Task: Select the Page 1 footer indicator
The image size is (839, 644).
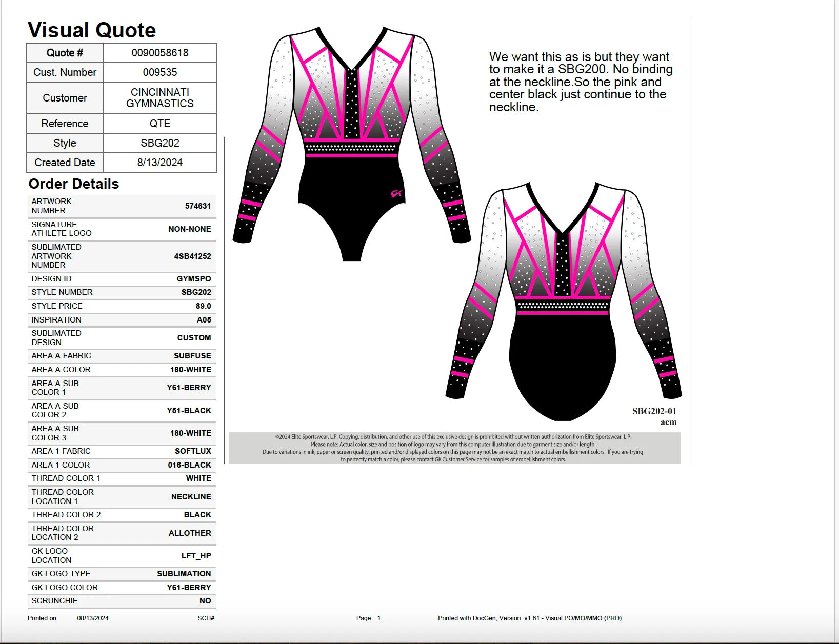Action: point(368,618)
